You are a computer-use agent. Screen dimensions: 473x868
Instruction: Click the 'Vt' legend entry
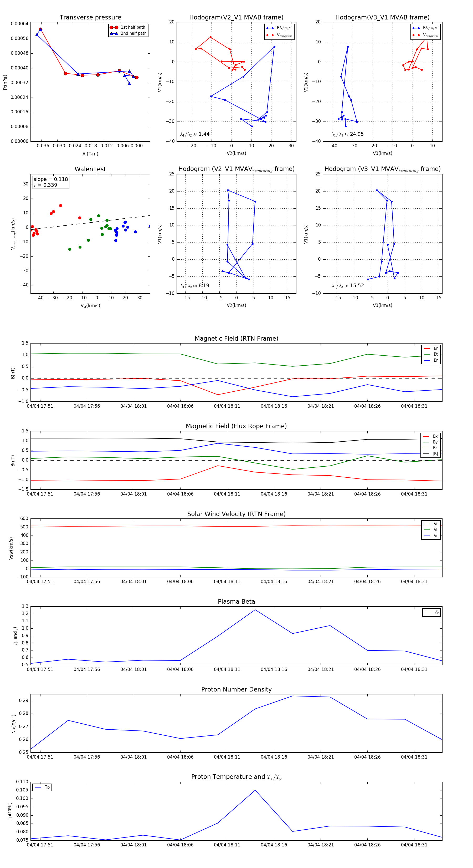[431, 530]
